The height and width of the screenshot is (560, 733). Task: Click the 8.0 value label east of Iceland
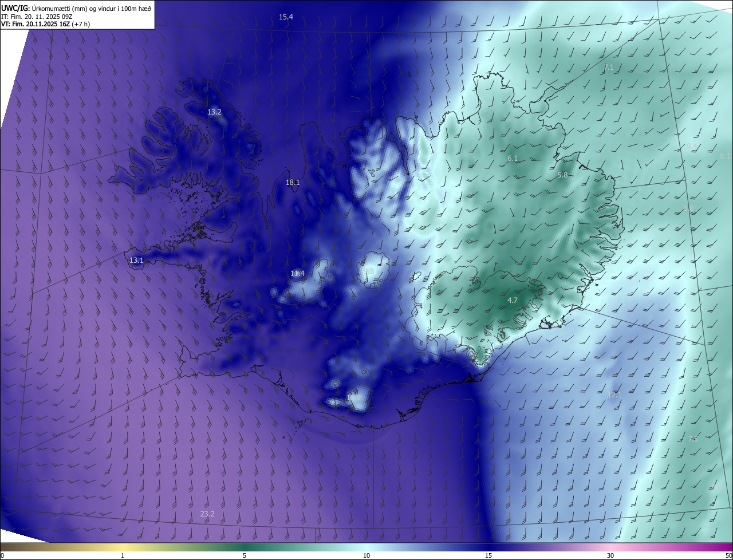click(689, 208)
